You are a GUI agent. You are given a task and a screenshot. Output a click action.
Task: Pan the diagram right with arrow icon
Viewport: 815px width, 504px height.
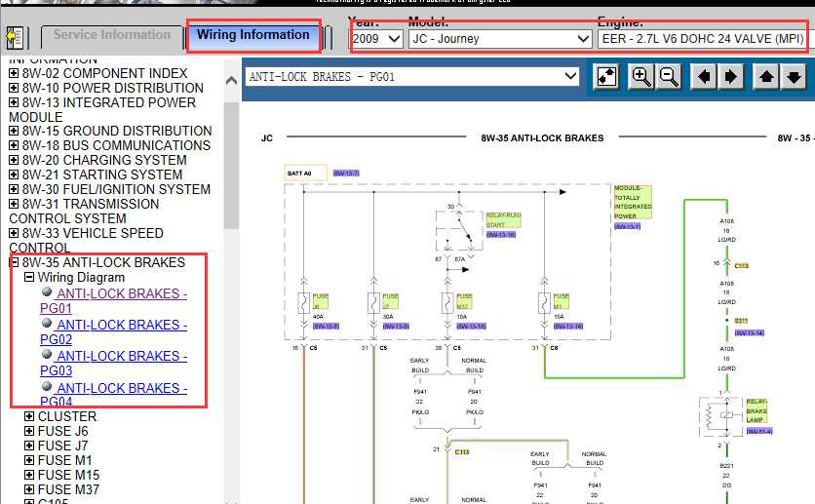click(731, 77)
